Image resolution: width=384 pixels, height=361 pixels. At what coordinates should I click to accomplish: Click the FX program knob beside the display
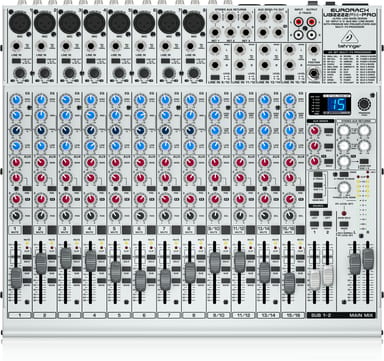(364, 104)
